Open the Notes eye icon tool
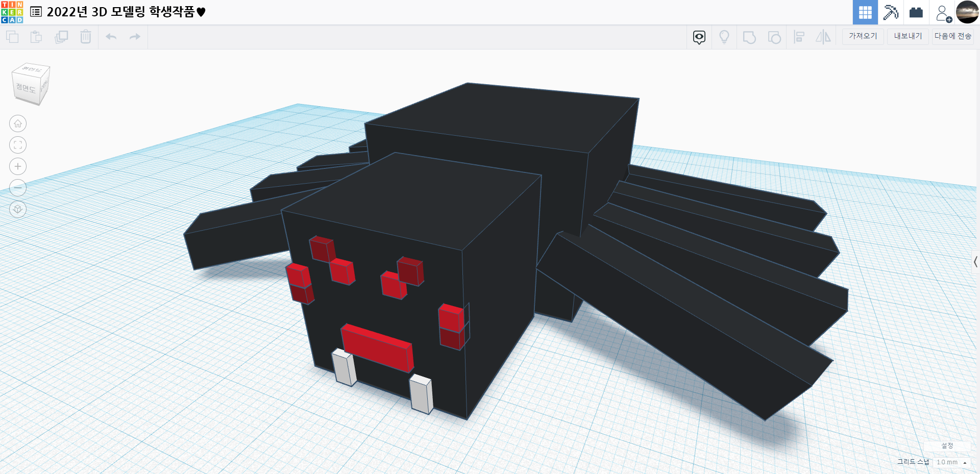Image resolution: width=980 pixels, height=474 pixels. click(x=699, y=37)
